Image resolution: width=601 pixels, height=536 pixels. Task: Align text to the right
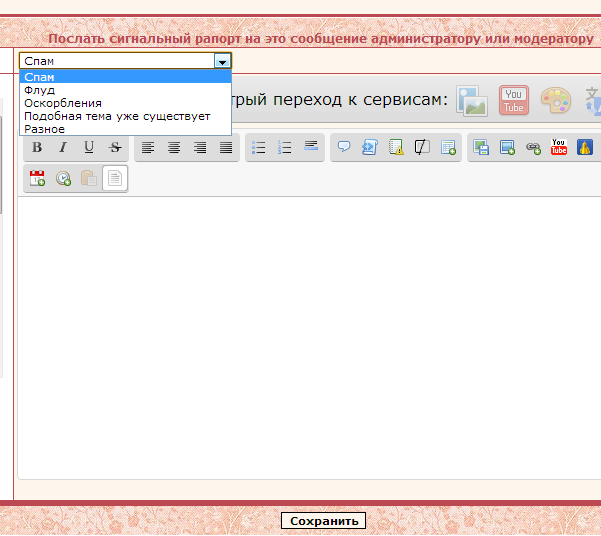pos(200,147)
